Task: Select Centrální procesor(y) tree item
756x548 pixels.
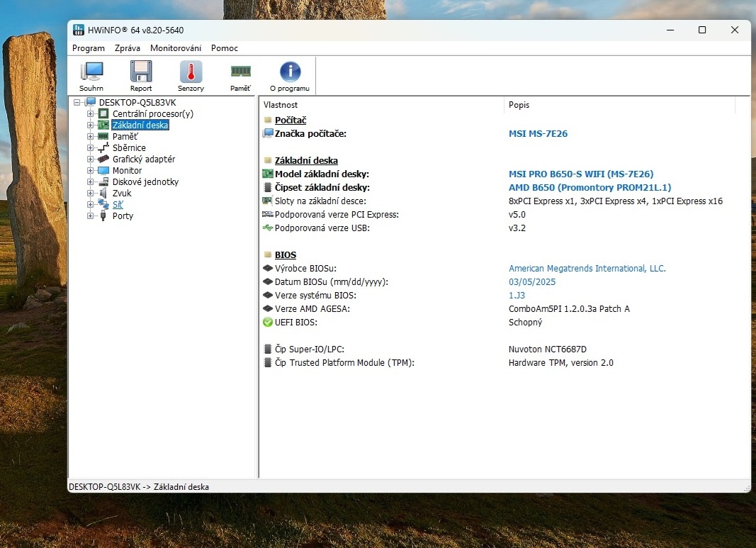Action: 153,114
